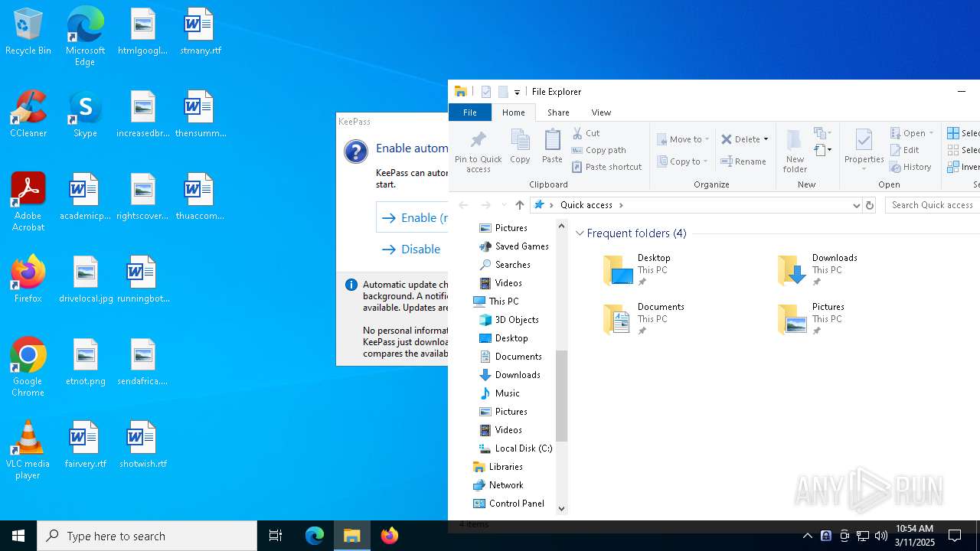Open the File tab
The width and height of the screenshot is (980, 551).
pyautogui.click(x=470, y=112)
